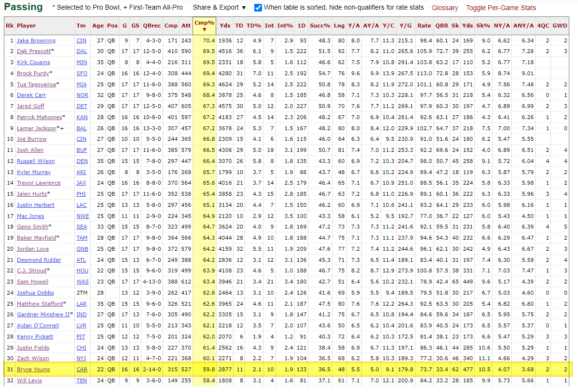The height and width of the screenshot is (392, 578).
Task: Open Sam Howell player page
Action: click(x=32, y=282)
